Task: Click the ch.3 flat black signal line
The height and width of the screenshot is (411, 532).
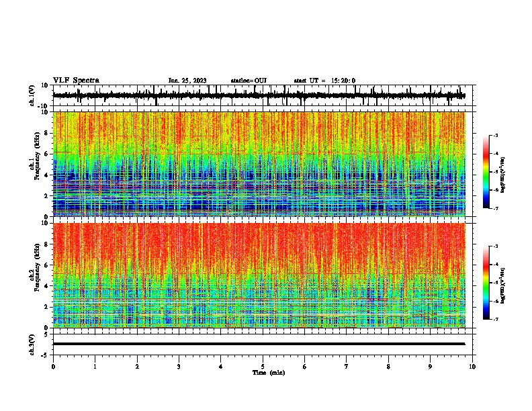Action: (259, 344)
